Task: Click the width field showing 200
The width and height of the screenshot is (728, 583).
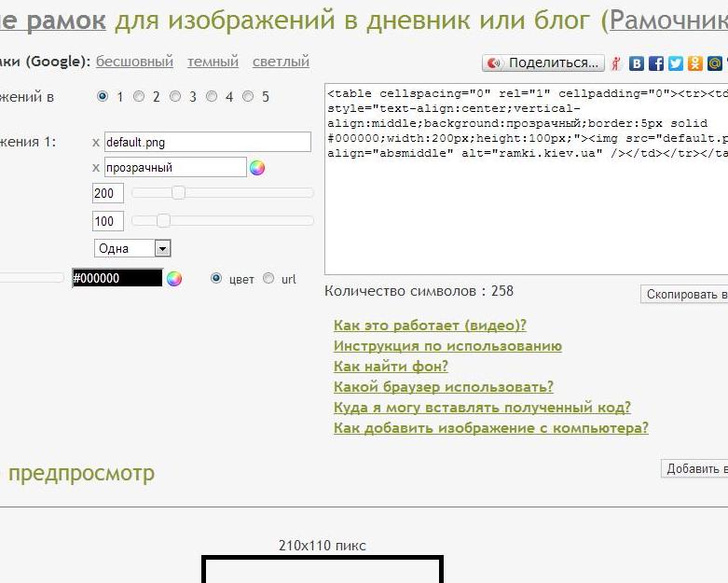Action: coord(108,193)
